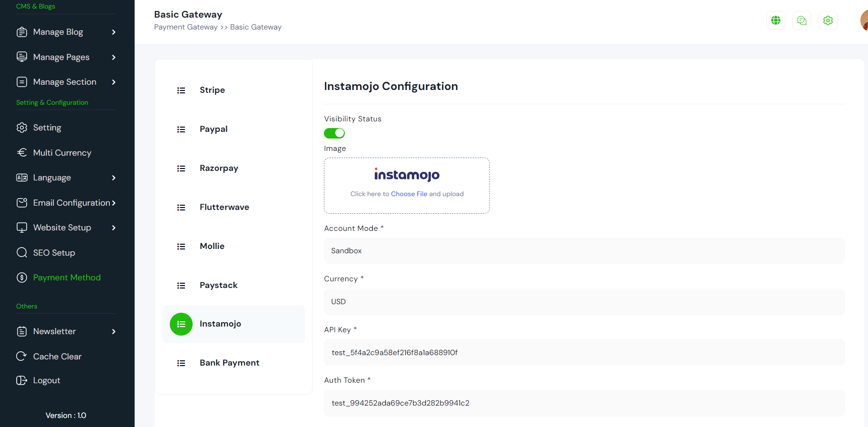Select the Razorpay gateway tab
The image size is (868, 427).
pos(219,168)
